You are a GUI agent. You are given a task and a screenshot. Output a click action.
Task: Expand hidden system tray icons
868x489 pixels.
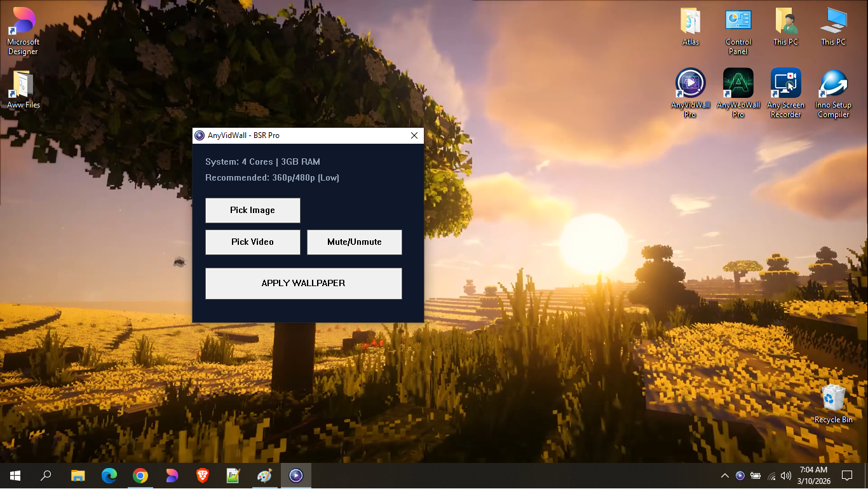tap(725, 475)
